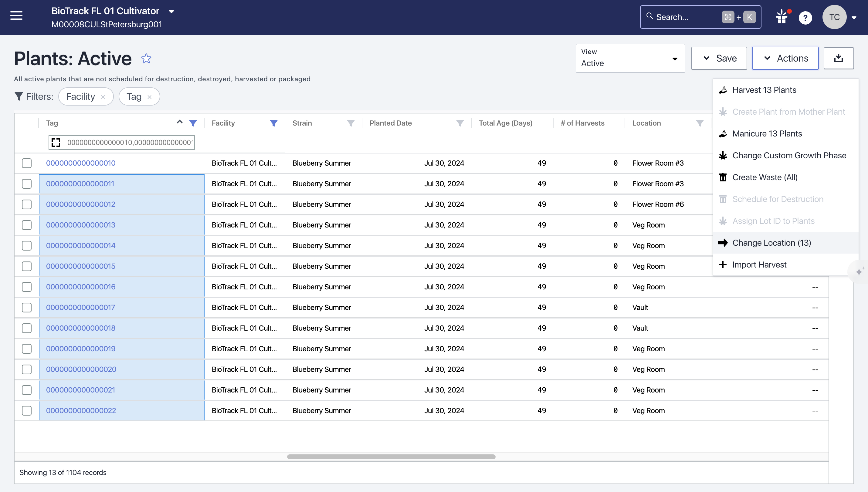
Task: Focus the Search box
Action: coord(700,17)
